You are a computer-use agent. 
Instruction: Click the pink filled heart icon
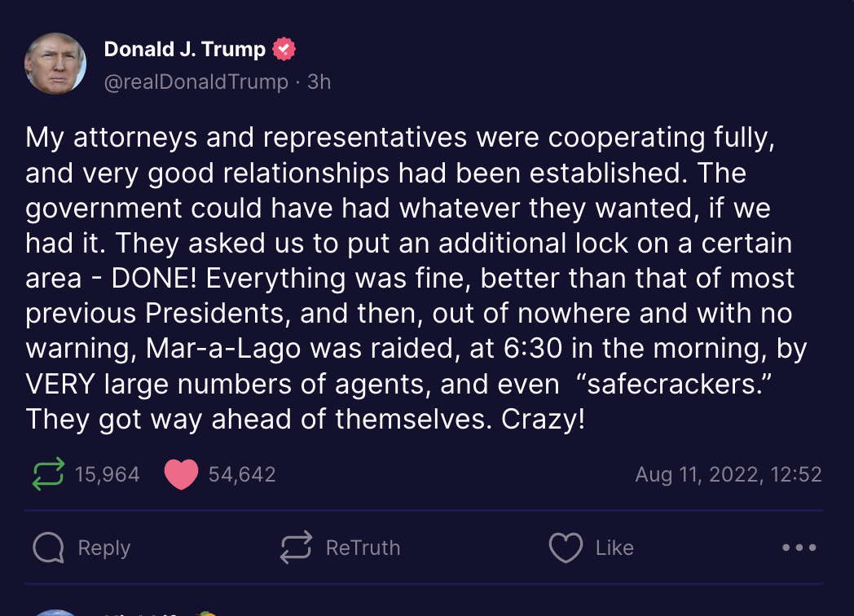tap(182, 474)
